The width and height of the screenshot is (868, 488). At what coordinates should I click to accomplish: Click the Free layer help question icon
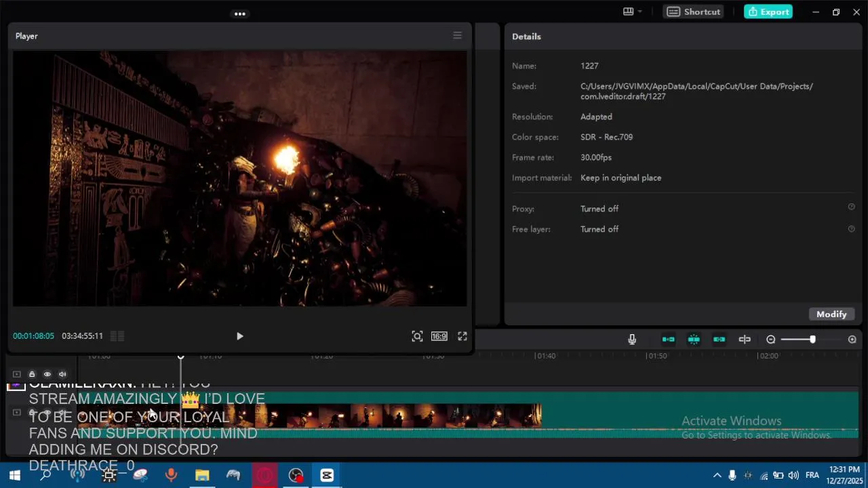pyautogui.click(x=851, y=229)
